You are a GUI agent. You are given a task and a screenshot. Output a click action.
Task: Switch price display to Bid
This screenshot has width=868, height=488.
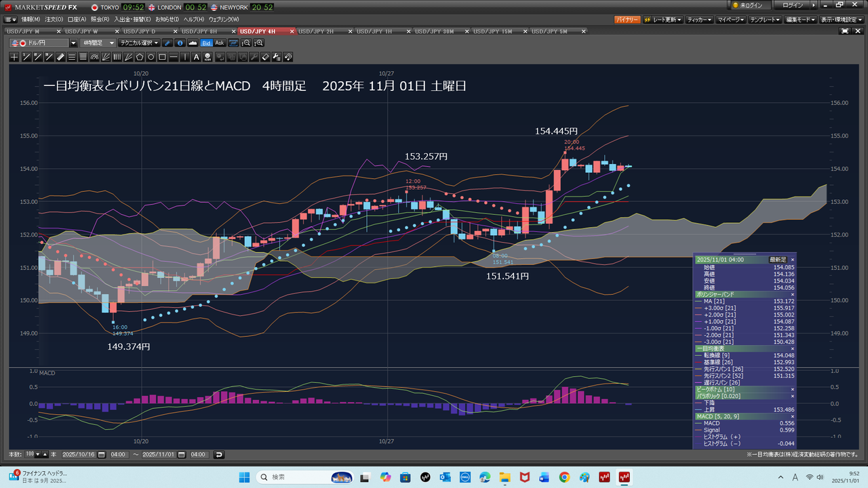pos(206,43)
